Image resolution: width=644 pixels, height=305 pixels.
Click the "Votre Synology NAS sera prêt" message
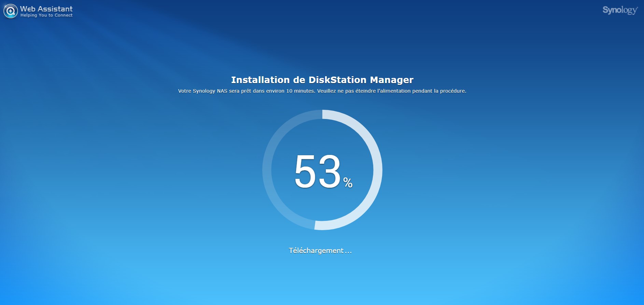point(322,91)
